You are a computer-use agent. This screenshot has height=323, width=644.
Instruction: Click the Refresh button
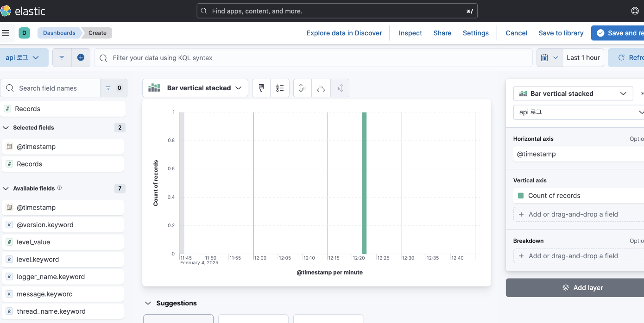click(x=626, y=58)
